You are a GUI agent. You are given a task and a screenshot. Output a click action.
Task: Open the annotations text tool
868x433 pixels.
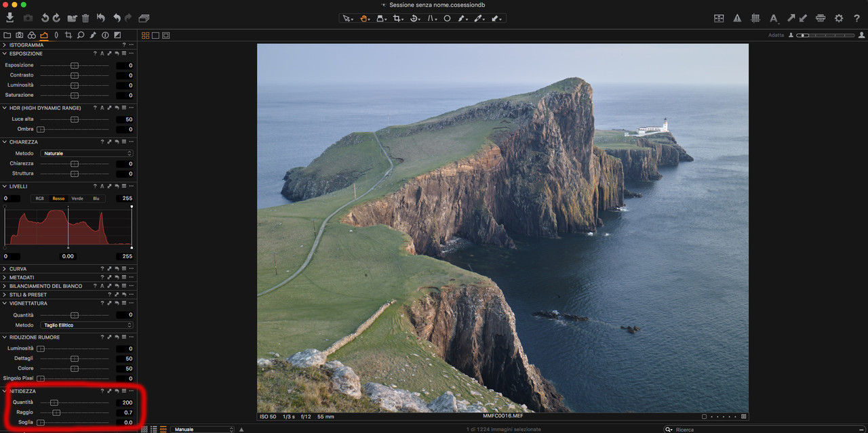pyautogui.click(x=773, y=18)
